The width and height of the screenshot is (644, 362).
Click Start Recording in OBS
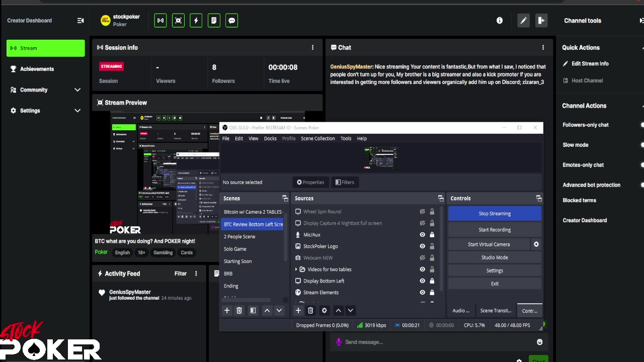495,230
